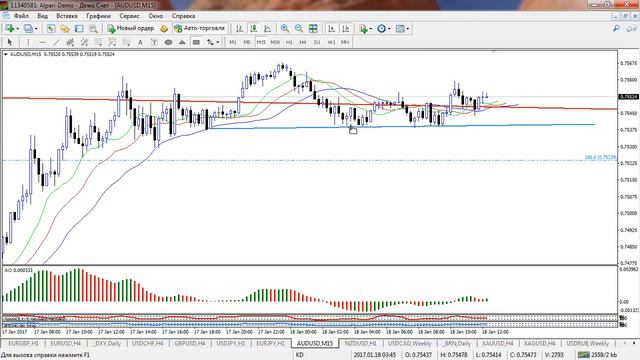This screenshot has height=360, width=640.
Task: Toggle auto scroll chart icon
Action: click(331, 29)
